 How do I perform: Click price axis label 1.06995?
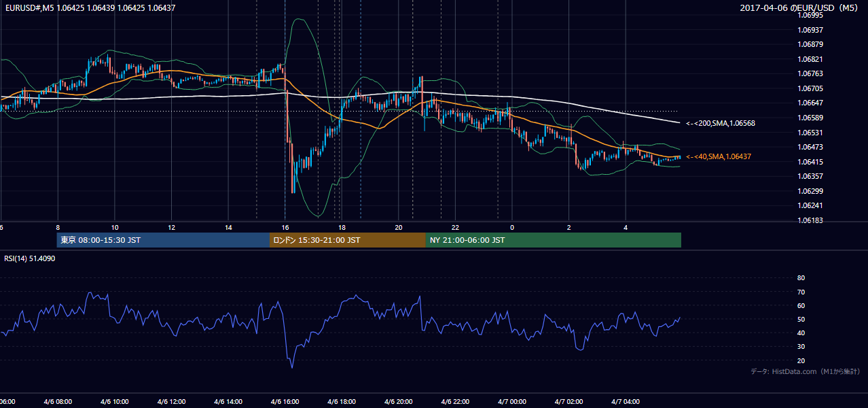(x=810, y=15)
